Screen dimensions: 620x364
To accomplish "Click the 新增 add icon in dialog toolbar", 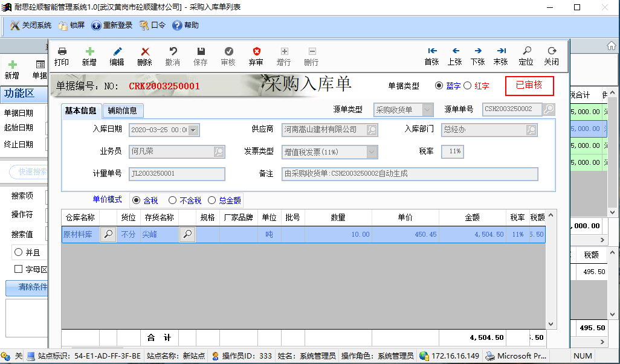I will (x=89, y=52).
